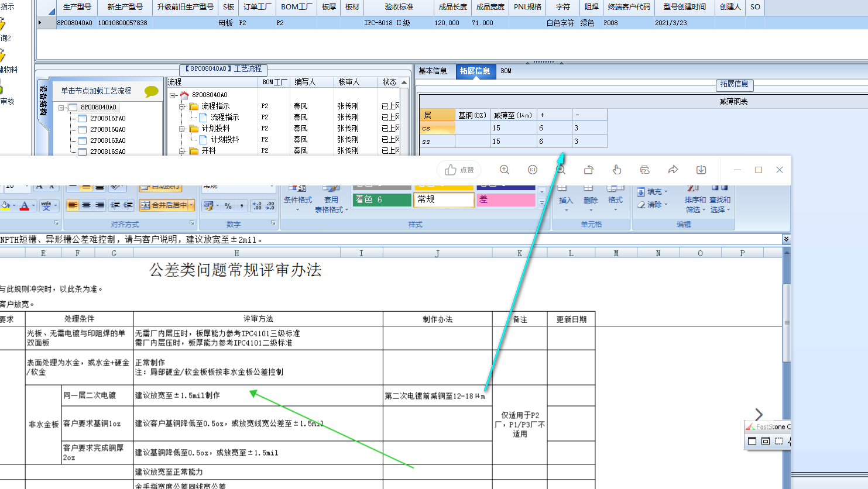The image size is (868, 489).
Task: Apply percent style number format
Action: pyautogui.click(x=228, y=206)
